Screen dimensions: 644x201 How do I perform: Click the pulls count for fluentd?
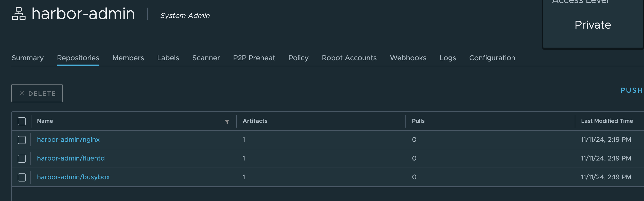click(414, 158)
